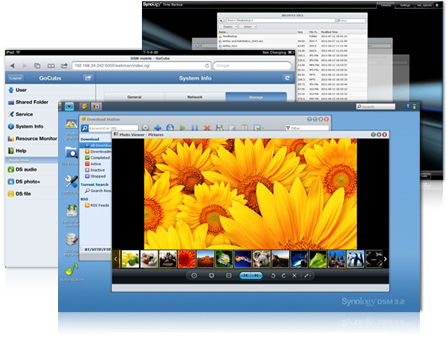Click Safari bookmarks book icon

(51, 66)
